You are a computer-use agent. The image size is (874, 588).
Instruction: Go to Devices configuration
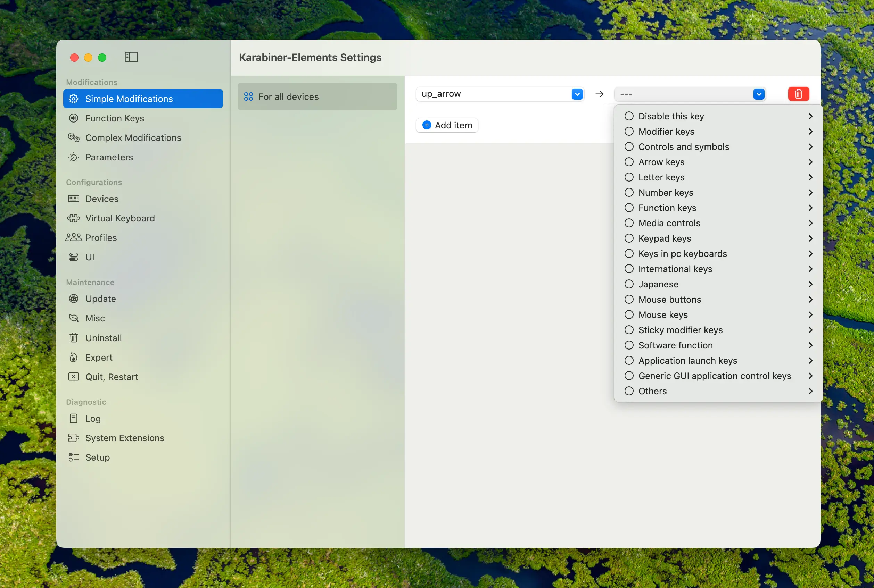pyautogui.click(x=143, y=199)
